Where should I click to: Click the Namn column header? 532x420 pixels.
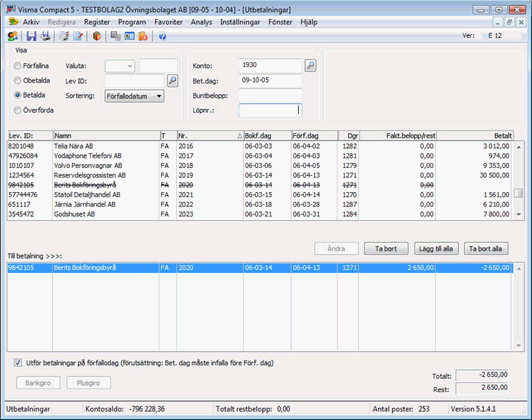pos(107,136)
